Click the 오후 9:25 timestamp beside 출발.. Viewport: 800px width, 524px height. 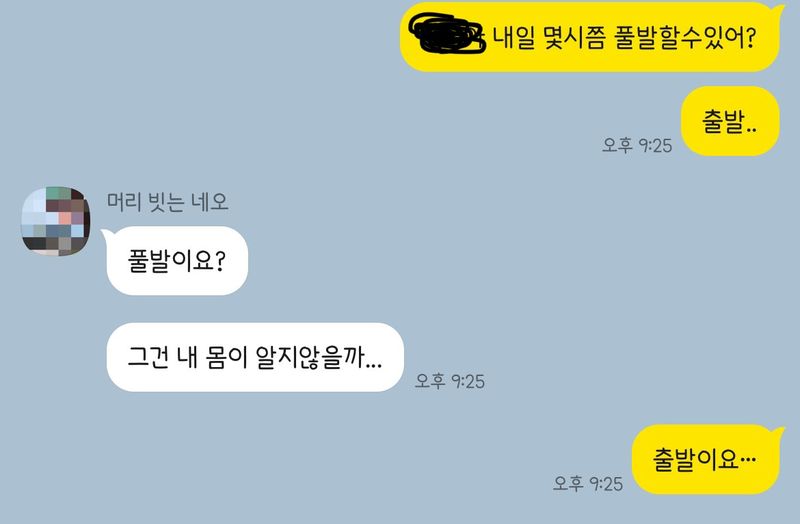click(637, 145)
